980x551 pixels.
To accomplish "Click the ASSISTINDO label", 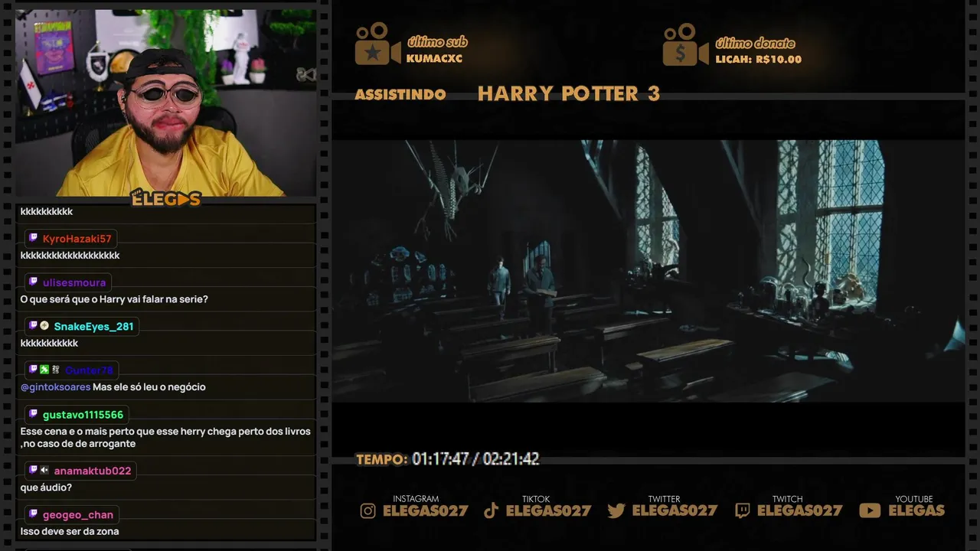I will (x=400, y=95).
